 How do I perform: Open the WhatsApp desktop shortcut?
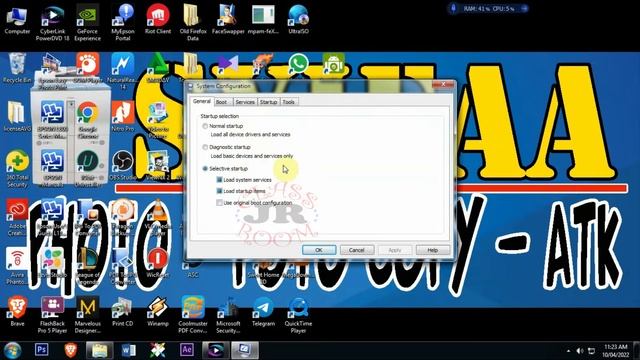coord(298,64)
